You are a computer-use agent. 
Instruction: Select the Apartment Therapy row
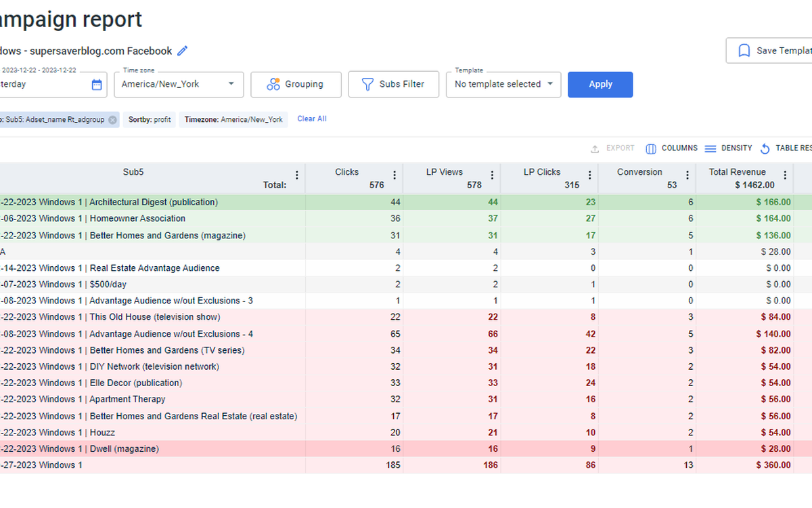[x=406, y=400]
